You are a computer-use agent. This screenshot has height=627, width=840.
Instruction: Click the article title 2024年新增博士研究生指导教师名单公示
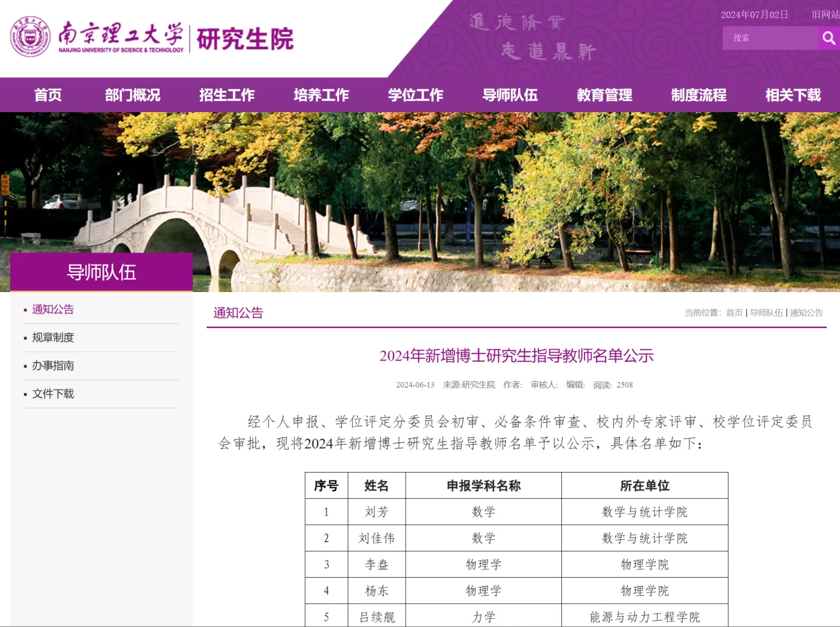[517, 356]
